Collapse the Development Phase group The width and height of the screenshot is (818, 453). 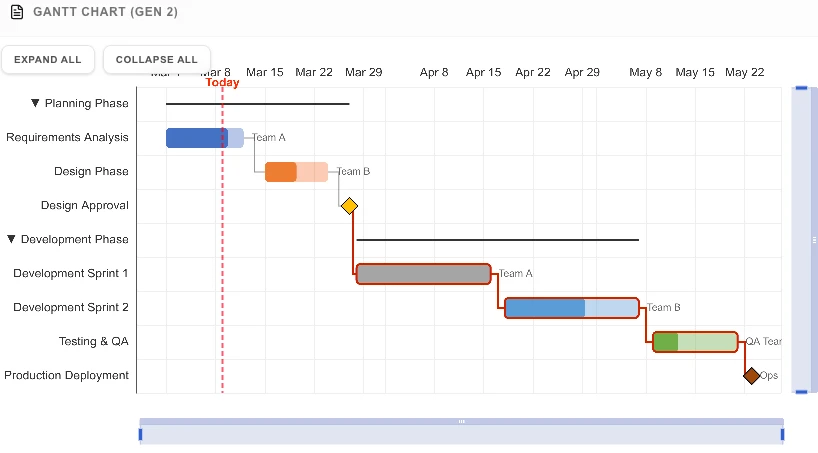pos(12,240)
